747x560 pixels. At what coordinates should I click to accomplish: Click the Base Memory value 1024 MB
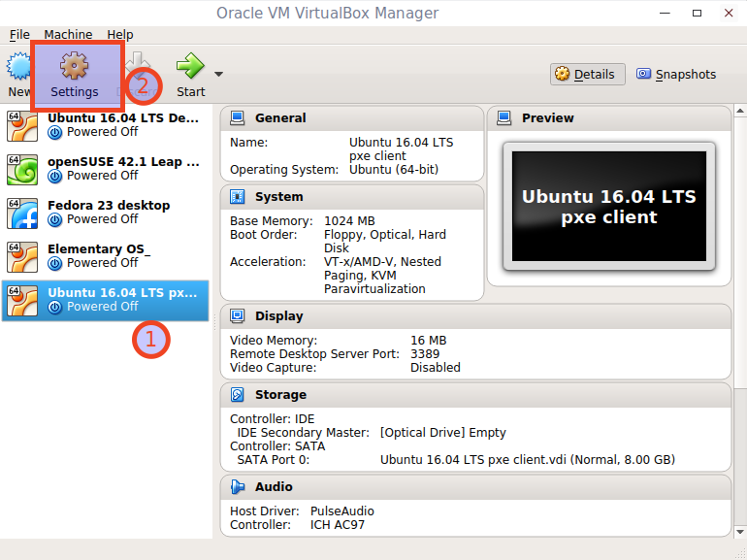[349, 221]
